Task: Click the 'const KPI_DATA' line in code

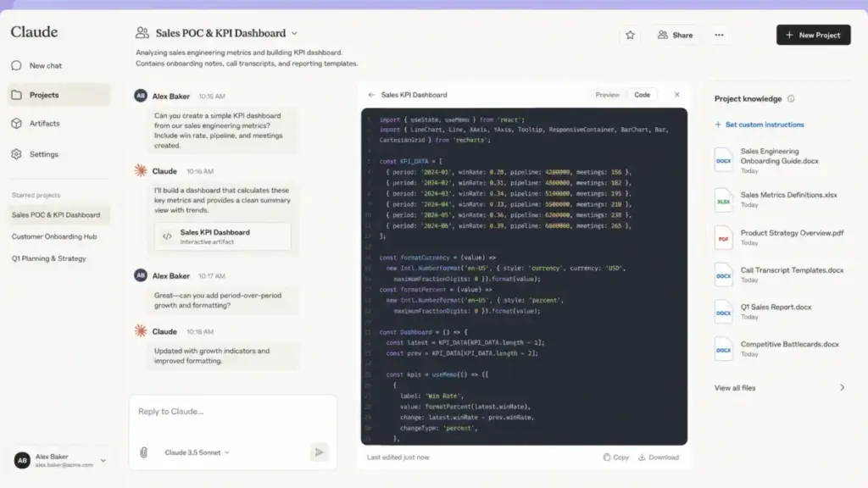Action: coord(411,162)
